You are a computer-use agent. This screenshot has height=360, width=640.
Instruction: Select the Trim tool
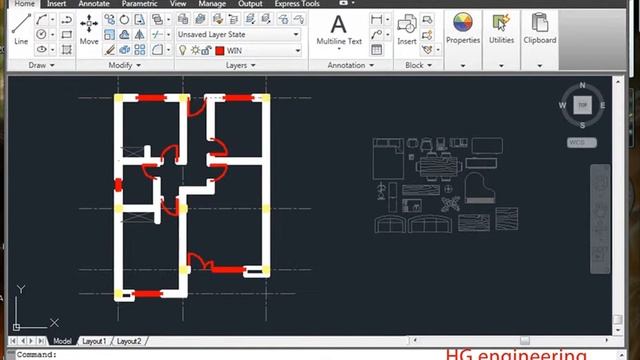[157, 34]
